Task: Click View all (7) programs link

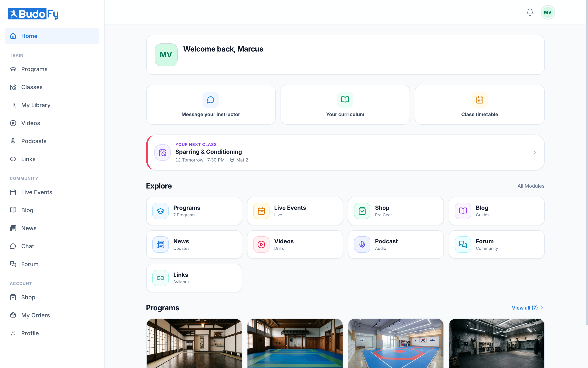Action: tap(528, 308)
